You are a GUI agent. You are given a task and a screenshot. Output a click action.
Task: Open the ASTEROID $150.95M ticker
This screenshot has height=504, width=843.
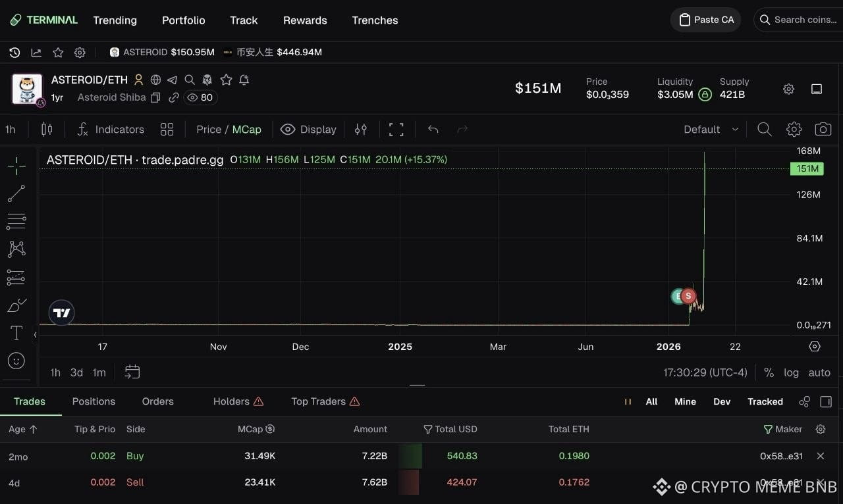[x=162, y=52]
